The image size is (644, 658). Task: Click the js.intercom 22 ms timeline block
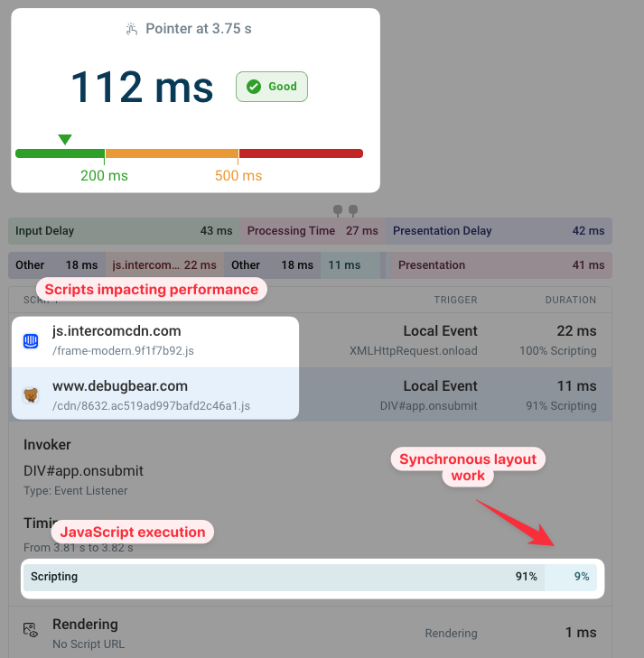pyautogui.click(x=163, y=265)
